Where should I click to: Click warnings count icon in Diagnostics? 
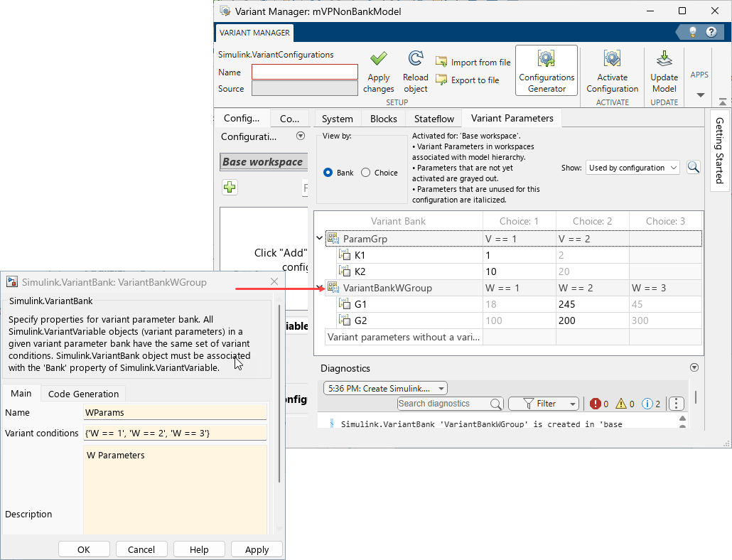click(621, 404)
